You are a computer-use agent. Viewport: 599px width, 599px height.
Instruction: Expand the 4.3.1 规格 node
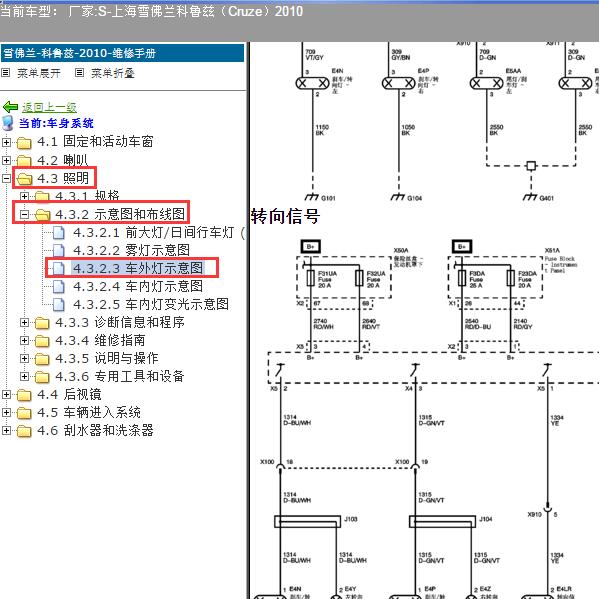coord(24,196)
